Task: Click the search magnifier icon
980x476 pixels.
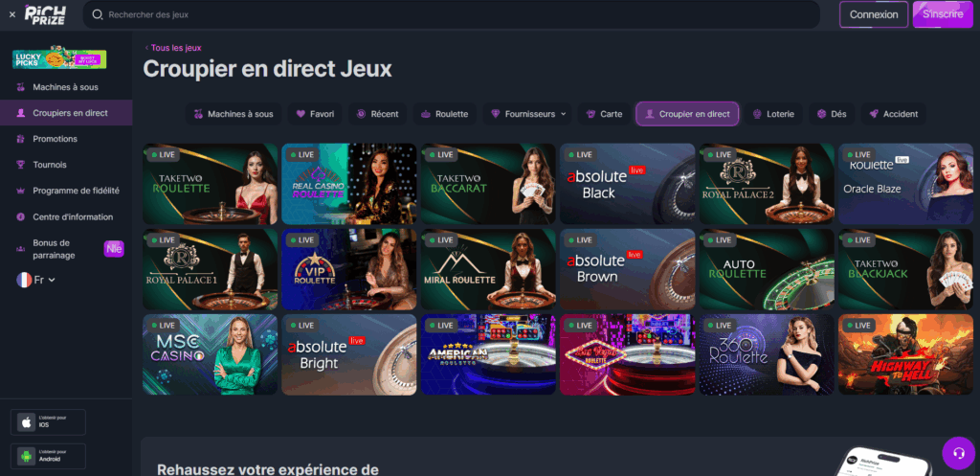Action: [x=98, y=14]
